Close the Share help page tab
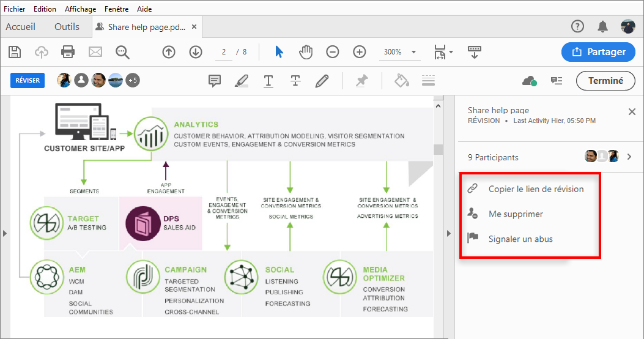The height and width of the screenshot is (339, 644). pos(194,27)
